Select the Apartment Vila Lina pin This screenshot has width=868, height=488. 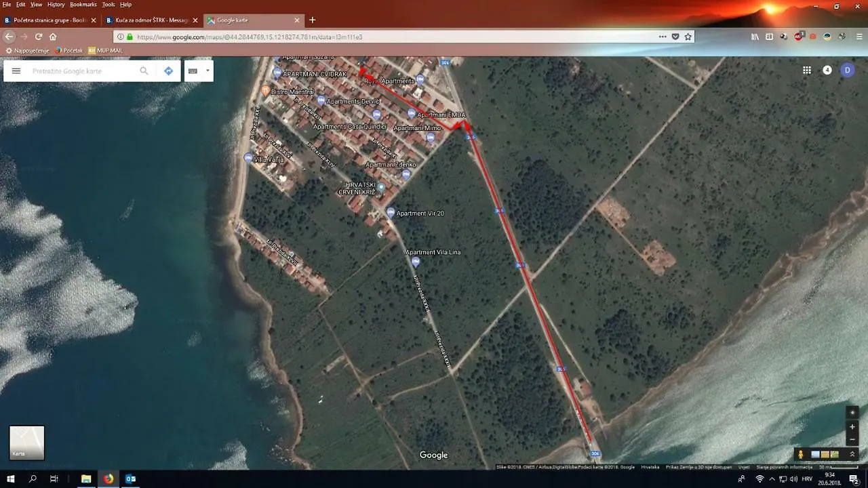click(x=415, y=262)
